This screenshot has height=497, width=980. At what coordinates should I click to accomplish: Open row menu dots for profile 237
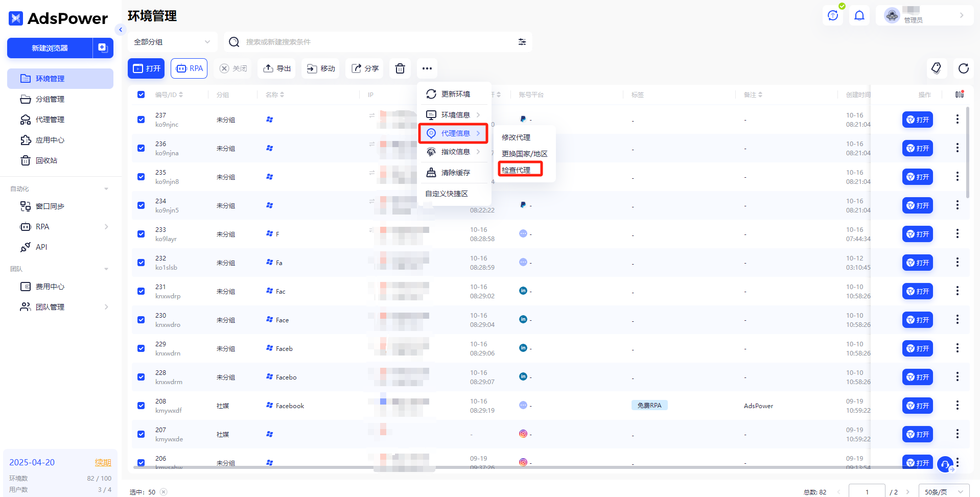click(957, 119)
